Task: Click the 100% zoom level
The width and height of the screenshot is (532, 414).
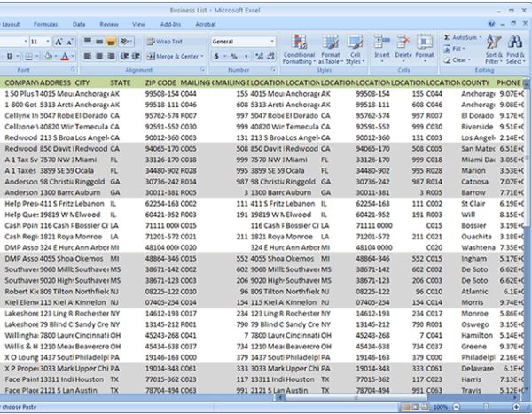Action: tap(441, 407)
